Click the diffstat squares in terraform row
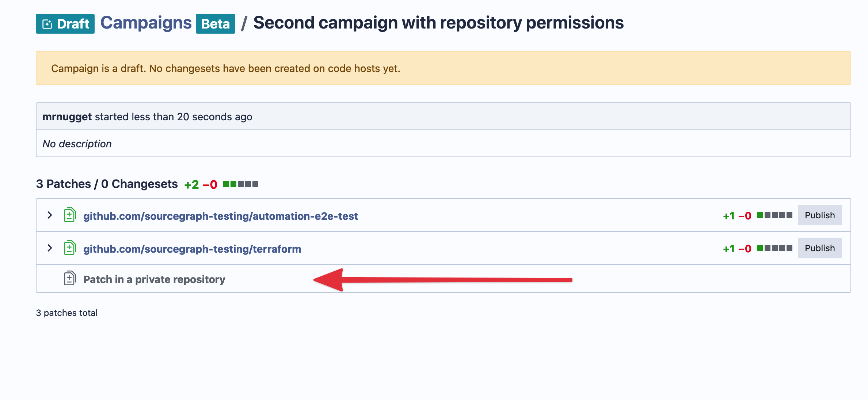Viewport: 868px width, 400px height. [x=774, y=248]
